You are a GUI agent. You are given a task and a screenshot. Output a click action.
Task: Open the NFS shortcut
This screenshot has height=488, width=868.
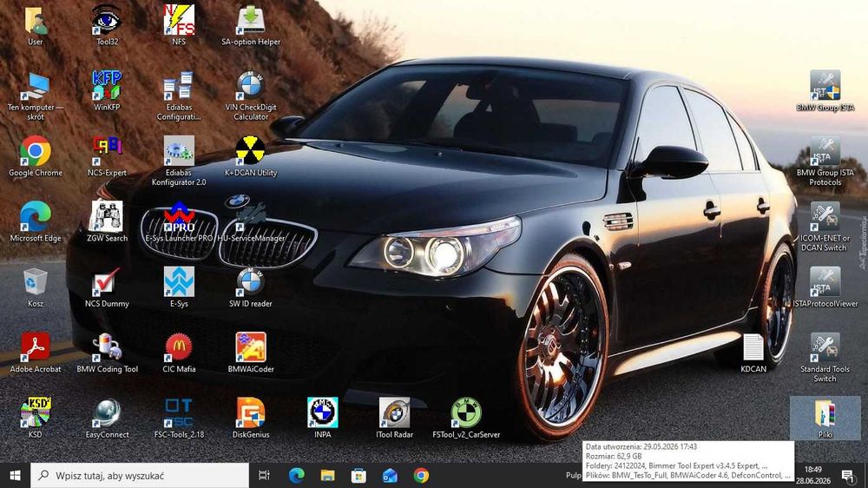pos(179,25)
